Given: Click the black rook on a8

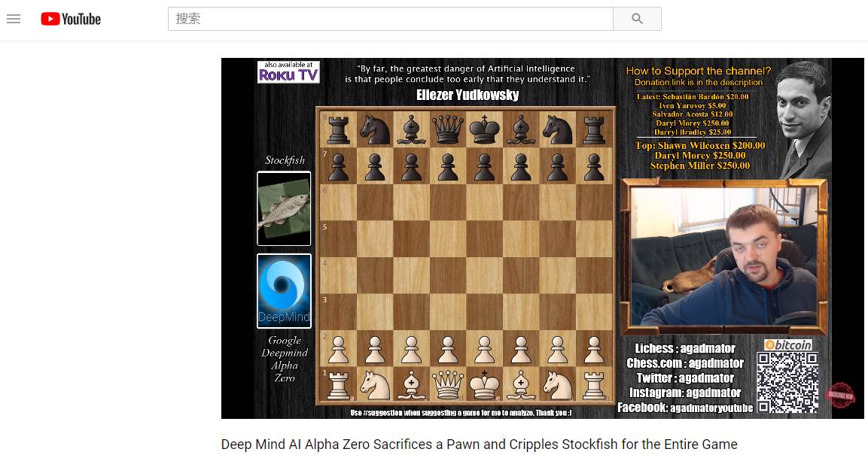Looking at the screenshot, I should coord(338,130).
